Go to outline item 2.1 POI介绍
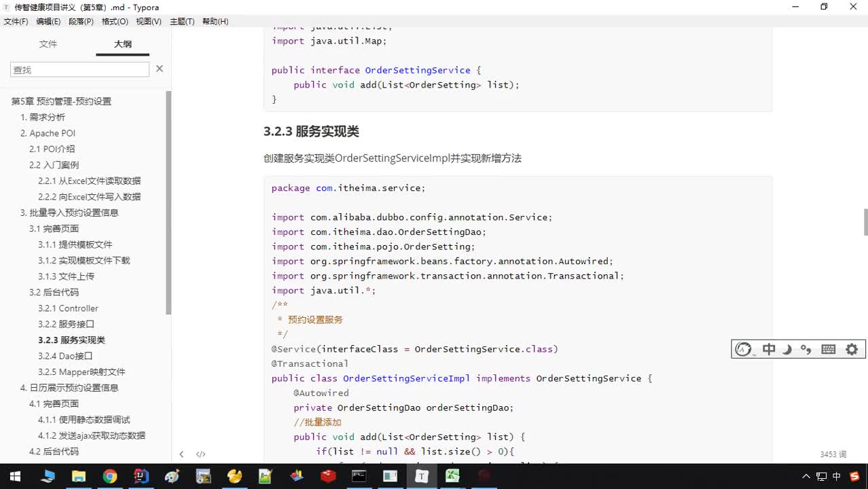 52,149
